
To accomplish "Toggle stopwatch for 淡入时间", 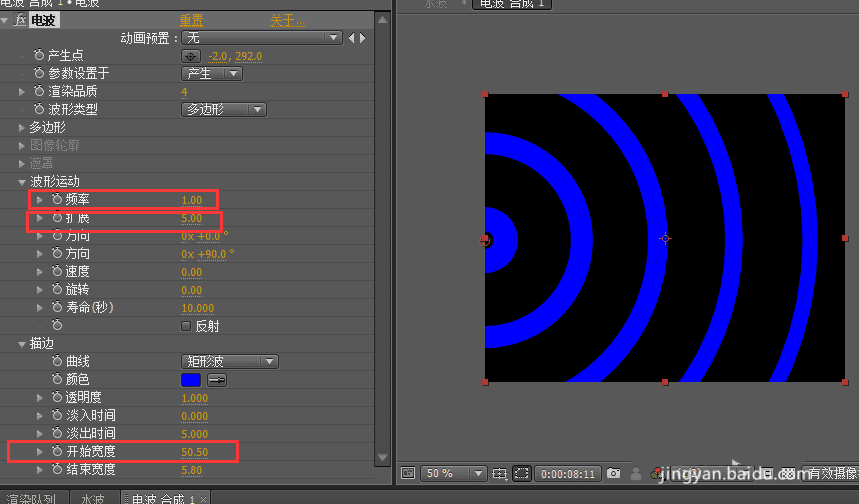I will (x=57, y=415).
